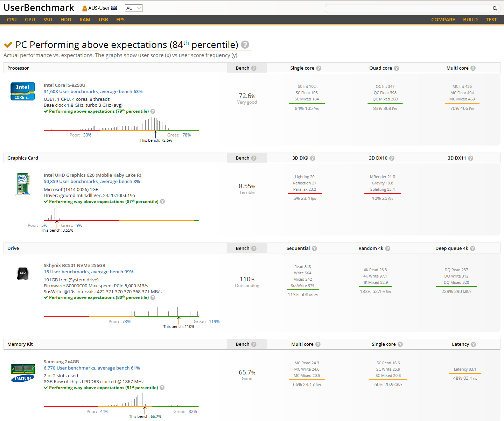Viewport: 504px width, 421px height.
Task: Click the Sequential help icon
Action: tap(314, 248)
